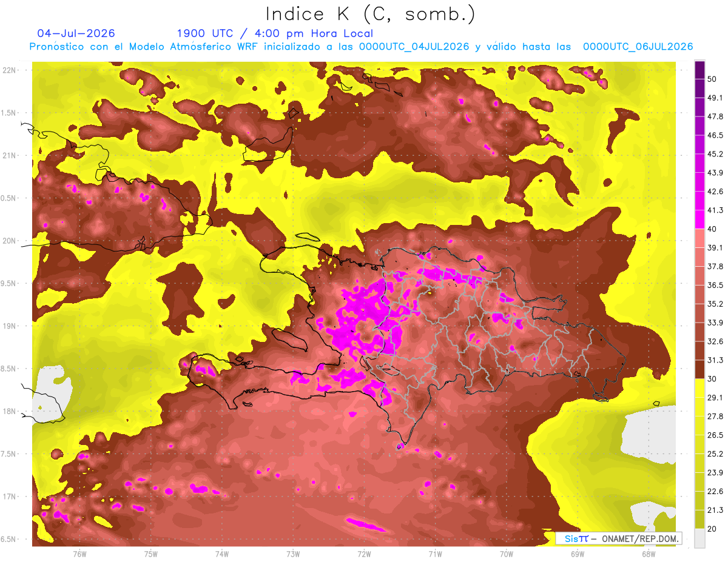Screen dimensions: 728x562
Task: Click the '21.3' colorbar value
Action: click(715, 510)
